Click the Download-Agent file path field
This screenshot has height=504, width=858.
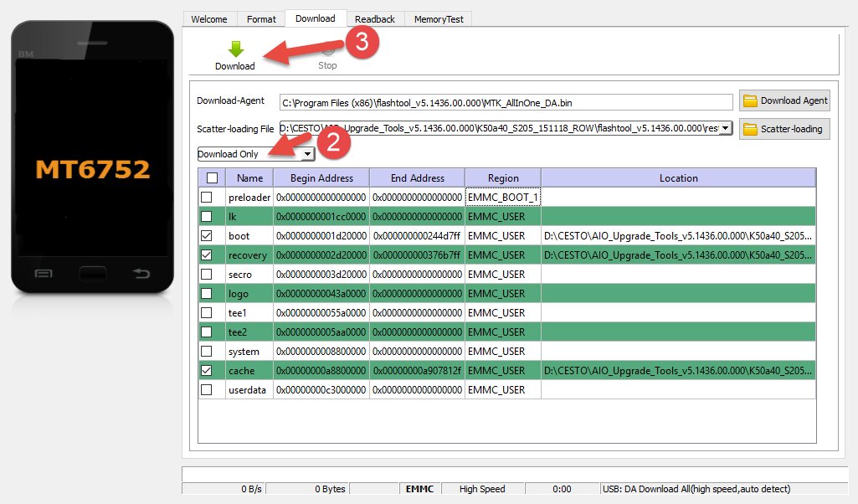coord(506,102)
